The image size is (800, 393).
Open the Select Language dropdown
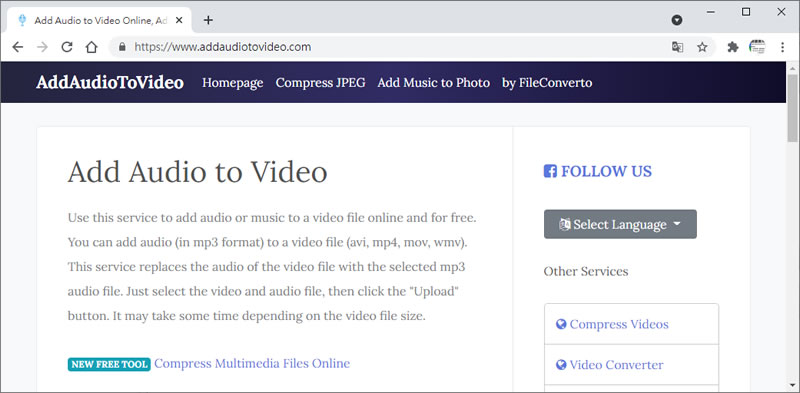click(x=620, y=224)
